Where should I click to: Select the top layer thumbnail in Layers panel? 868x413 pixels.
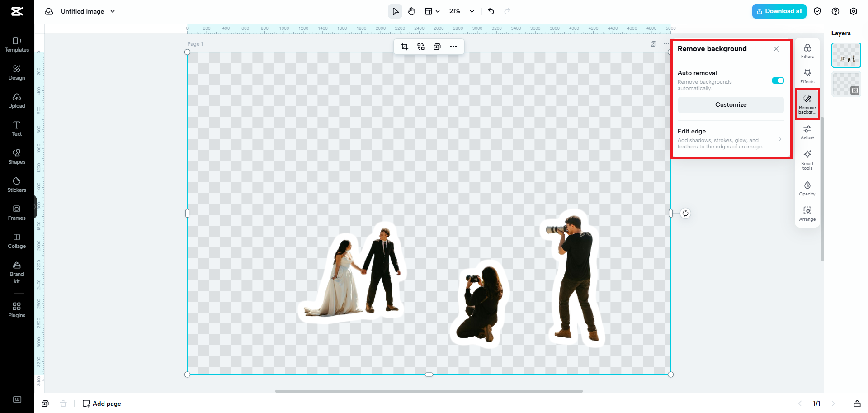846,55
